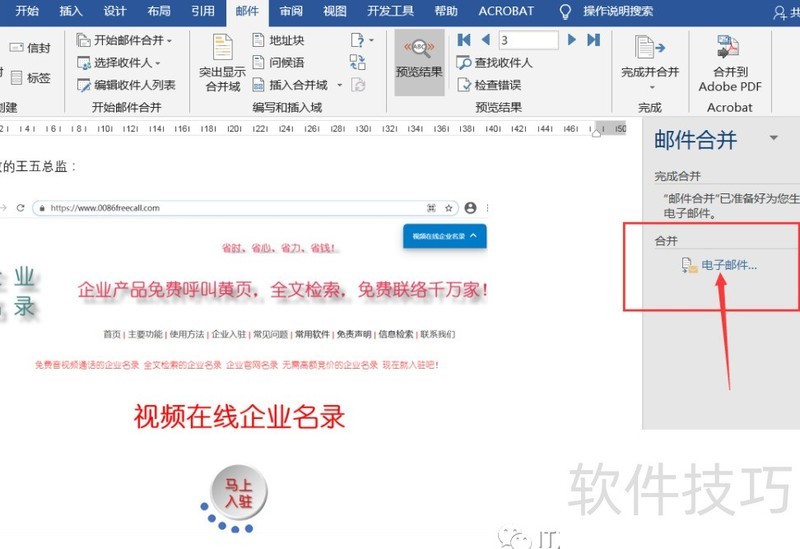Click the 电子邮件... merge link
Image resolution: width=800 pixels, height=549 pixels.
pos(729,265)
